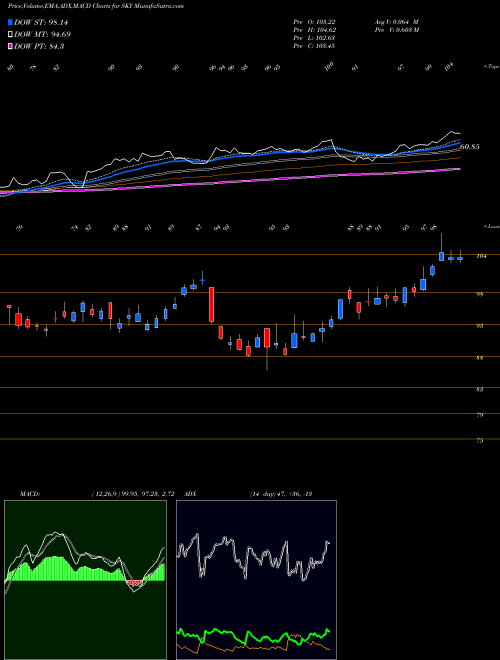Click the ADX '(14 day) 47, +36, -18' values
Viewport: 500px width, 660px height.
[281, 494]
